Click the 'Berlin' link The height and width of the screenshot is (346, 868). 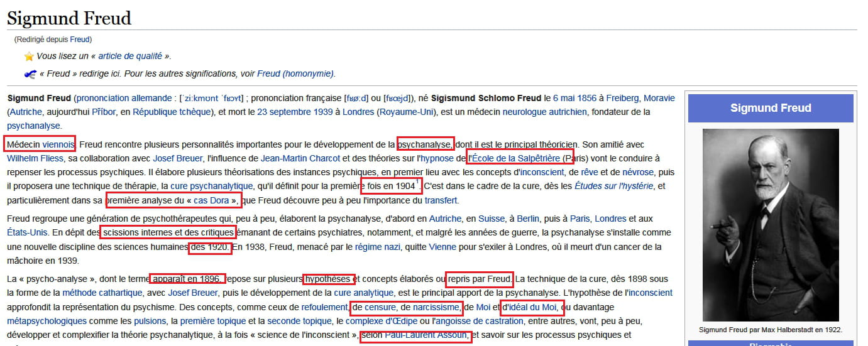pyautogui.click(x=528, y=219)
